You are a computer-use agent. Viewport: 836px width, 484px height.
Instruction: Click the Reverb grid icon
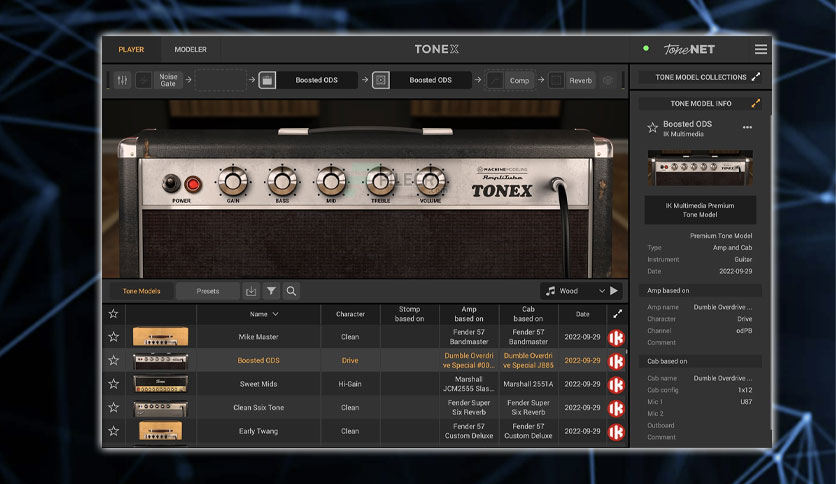click(556, 80)
